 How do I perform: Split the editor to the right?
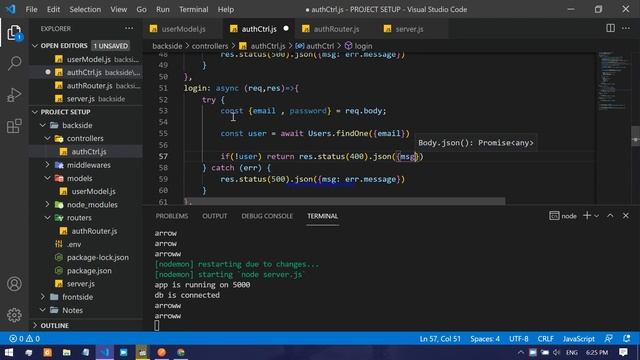(610, 28)
